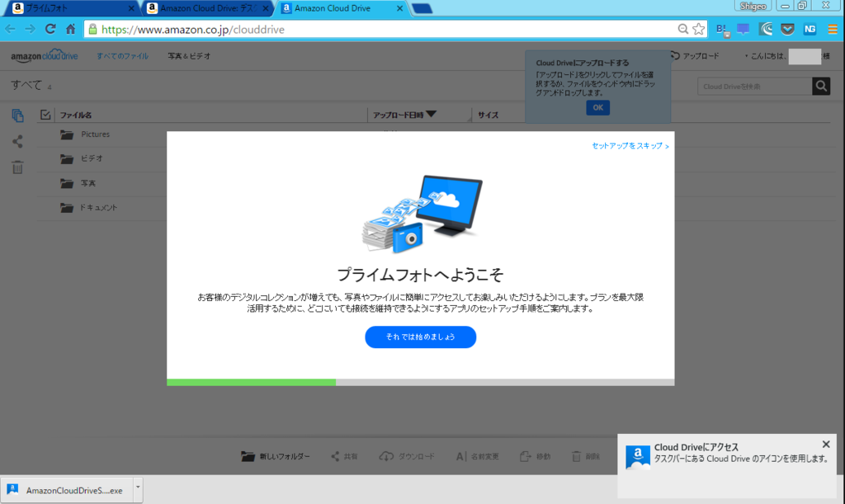This screenshot has height=504, width=845.
Task: Click the Cloud Driveを検索 search field
Action: 754,86
